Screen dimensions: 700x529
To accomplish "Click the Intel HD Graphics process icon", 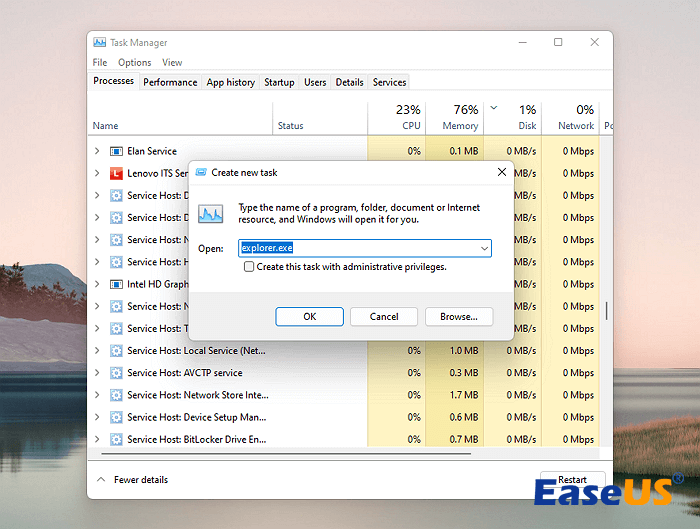I will [x=116, y=284].
